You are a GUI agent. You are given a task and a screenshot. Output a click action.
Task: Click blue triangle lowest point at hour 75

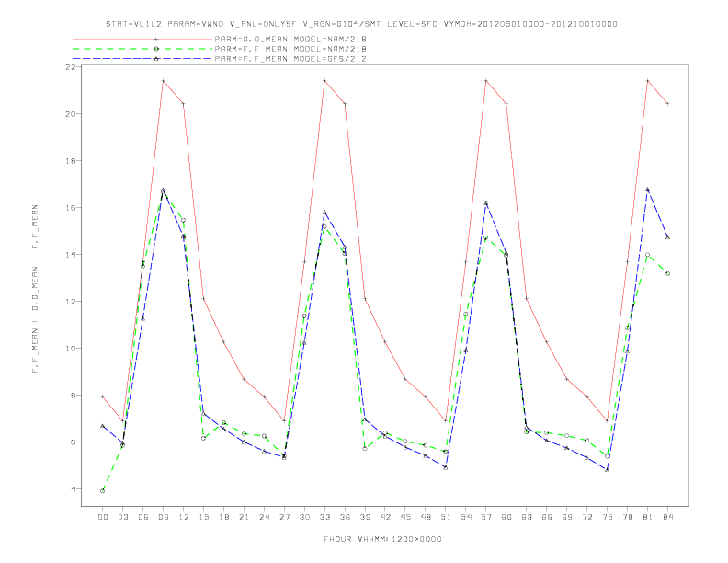pos(608,470)
